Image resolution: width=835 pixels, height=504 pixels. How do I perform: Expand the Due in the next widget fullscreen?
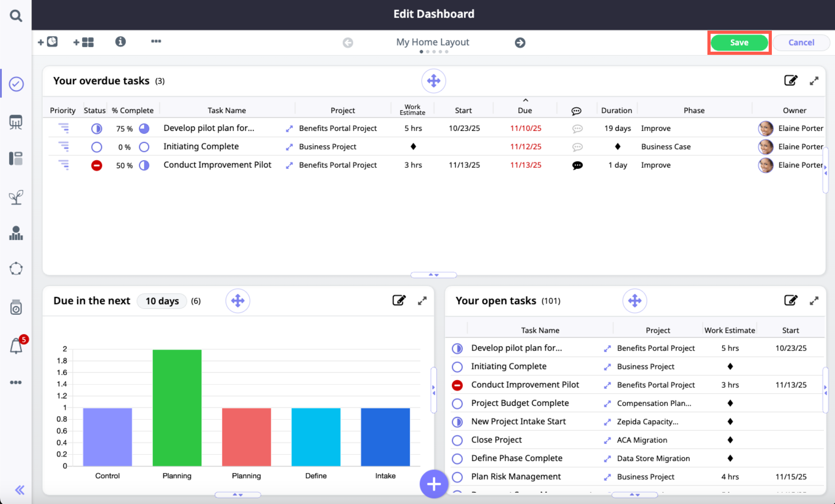[x=422, y=300]
